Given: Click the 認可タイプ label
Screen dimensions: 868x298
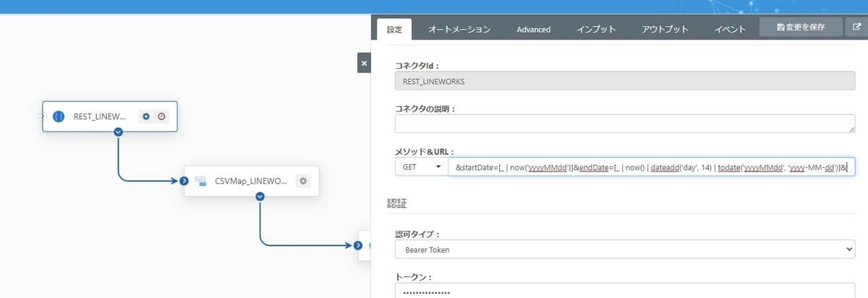Looking at the screenshot, I should (417, 234).
